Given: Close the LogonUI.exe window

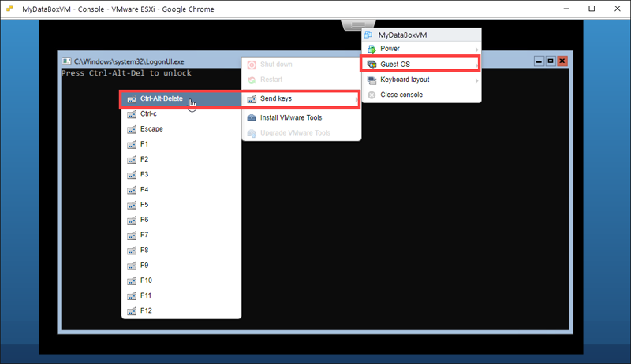Looking at the screenshot, I should point(562,61).
